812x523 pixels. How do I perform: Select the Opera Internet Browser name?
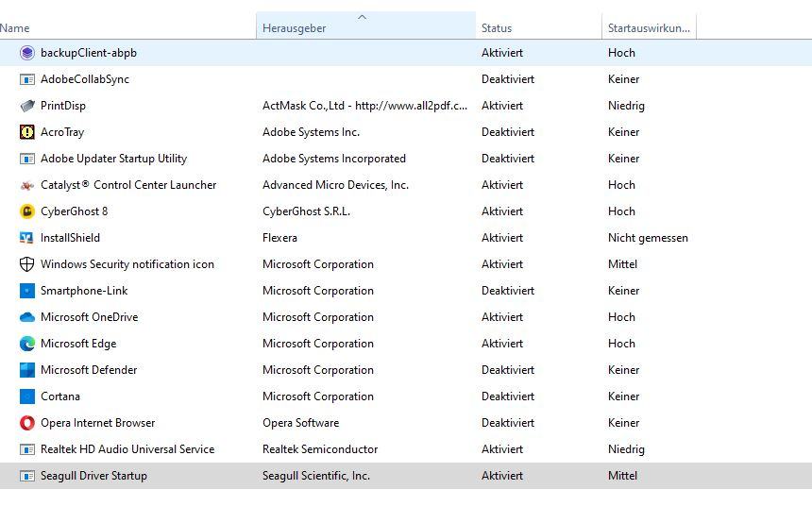tap(98, 423)
